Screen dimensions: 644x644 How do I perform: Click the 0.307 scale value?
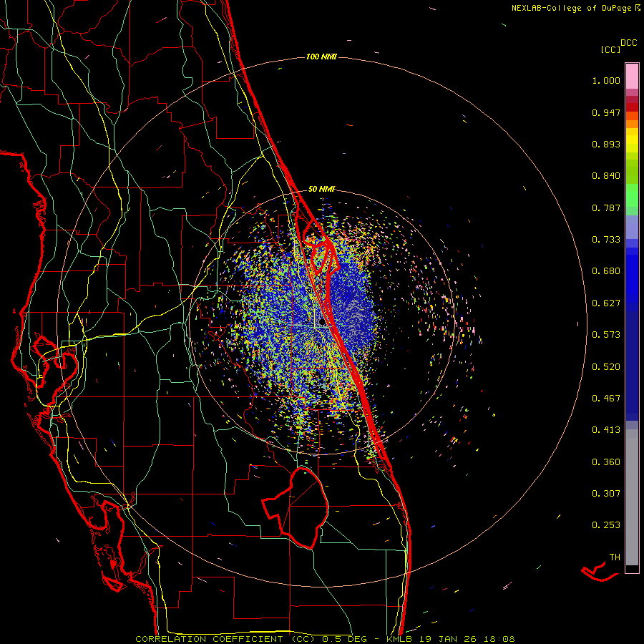tap(606, 494)
